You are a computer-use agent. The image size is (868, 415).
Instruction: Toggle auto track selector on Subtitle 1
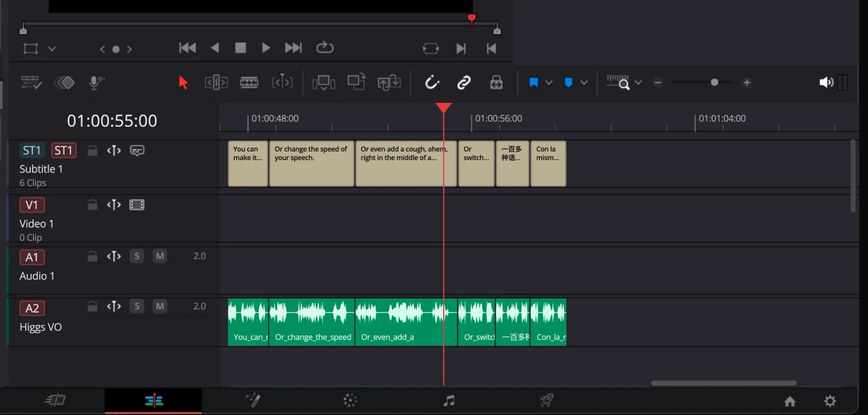(114, 151)
